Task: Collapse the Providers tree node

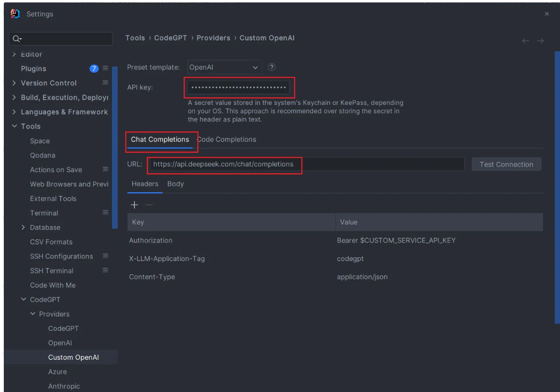Action: point(32,314)
